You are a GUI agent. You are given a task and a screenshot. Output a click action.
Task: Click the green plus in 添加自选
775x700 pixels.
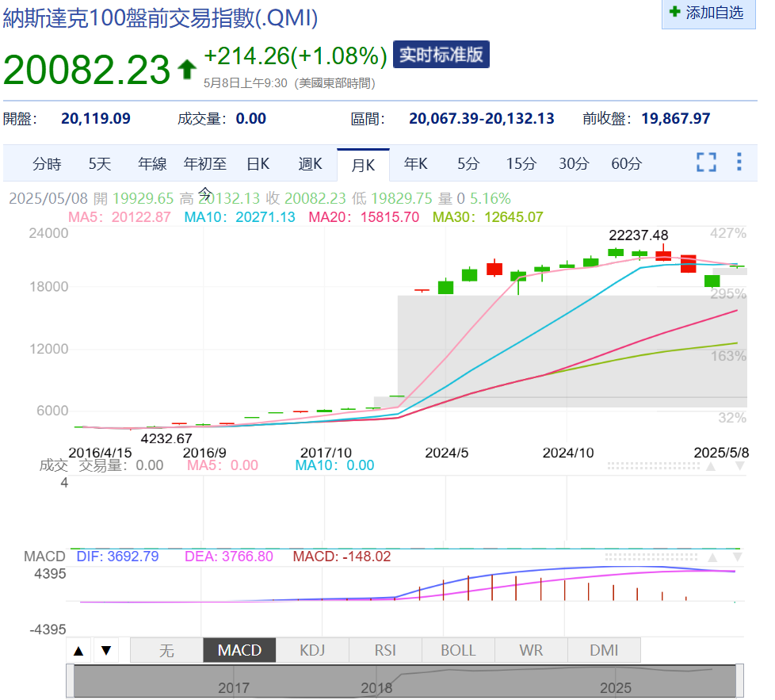click(674, 12)
